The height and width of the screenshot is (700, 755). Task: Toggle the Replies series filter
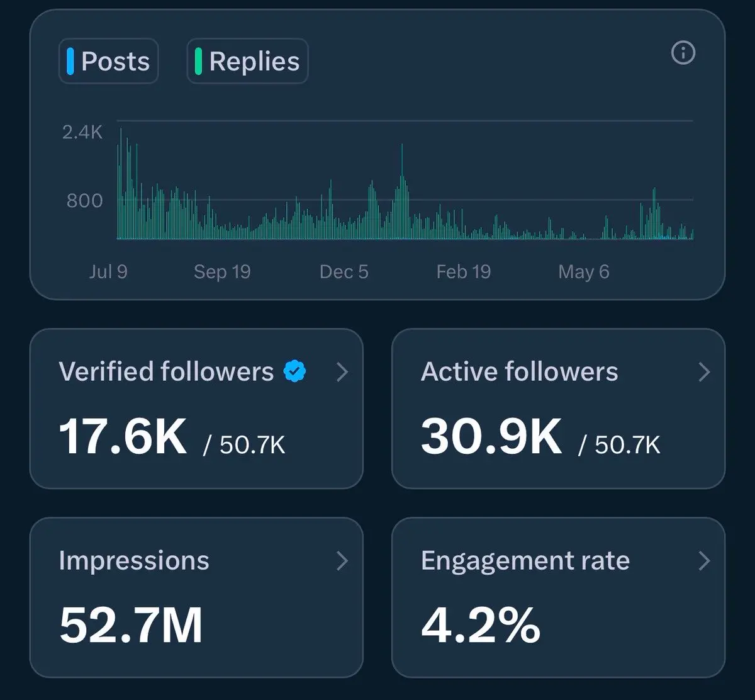[247, 61]
